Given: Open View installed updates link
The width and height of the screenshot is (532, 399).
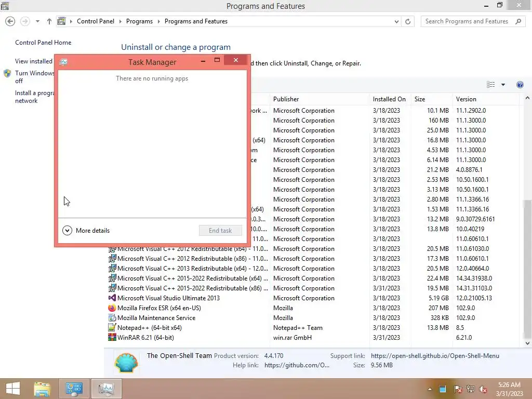Looking at the screenshot, I should (x=34, y=61).
